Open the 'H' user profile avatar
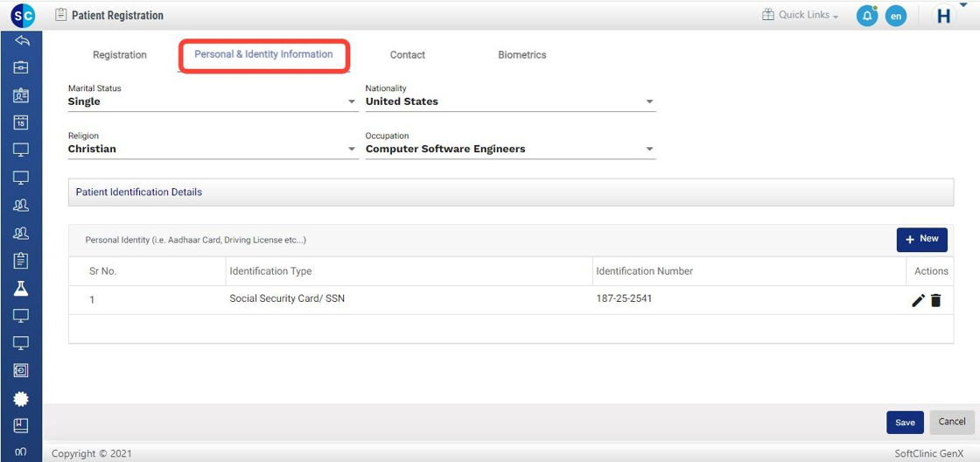The width and height of the screenshot is (980, 462). coord(944,17)
